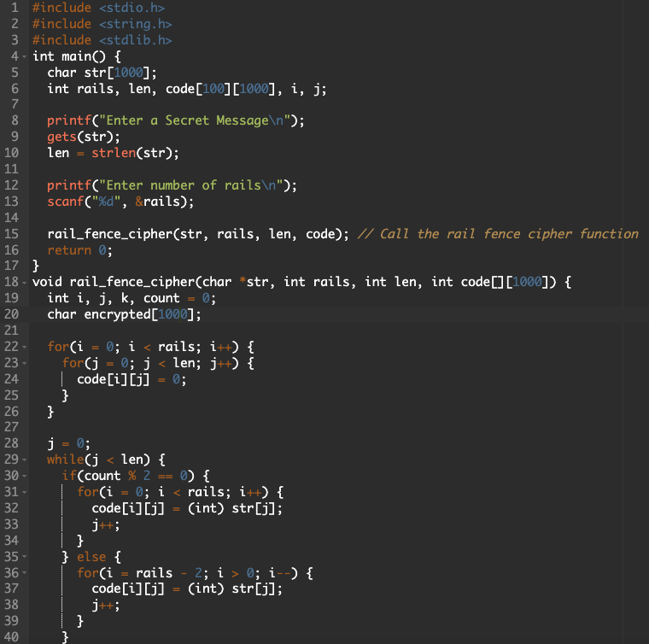Click 'code[i][j] = (int) str[j];' on line 32

tap(187, 508)
